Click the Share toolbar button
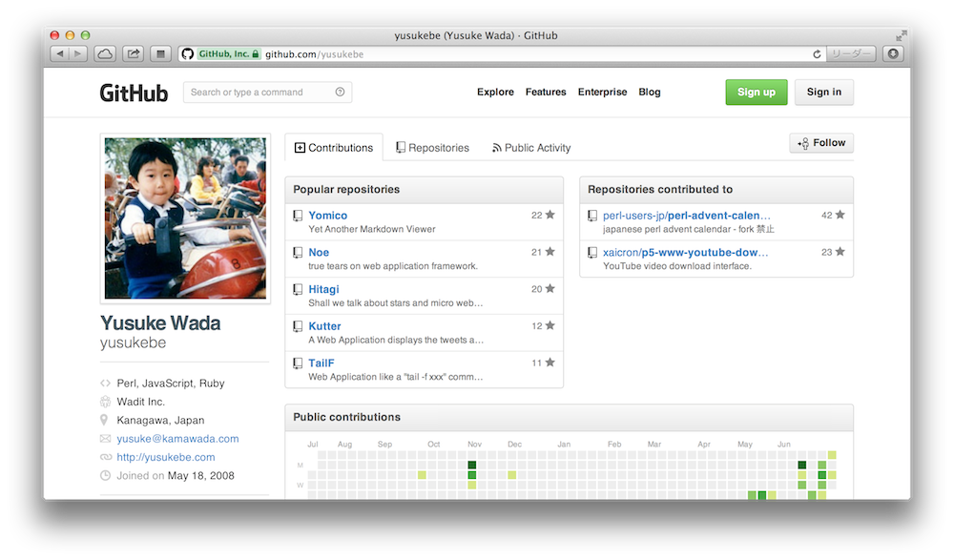This screenshot has height=560, width=954. coord(134,53)
